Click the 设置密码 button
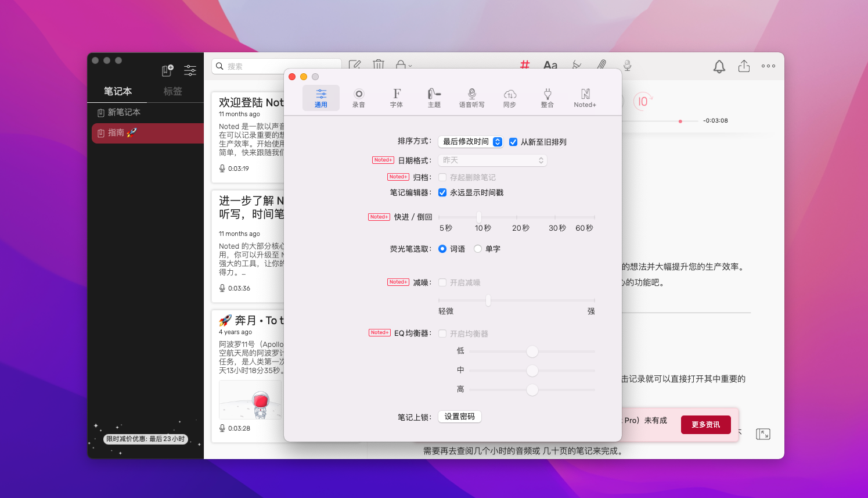The width and height of the screenshot is (868, 498). [x=459, y=417]
